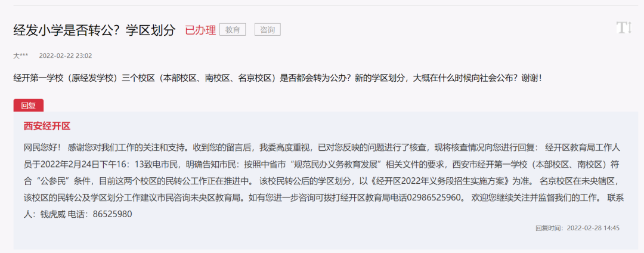The width and height of the screenshot is (644, 253).
Task: Click the reply time 2022-02-28 14:45
Action: 593,227
